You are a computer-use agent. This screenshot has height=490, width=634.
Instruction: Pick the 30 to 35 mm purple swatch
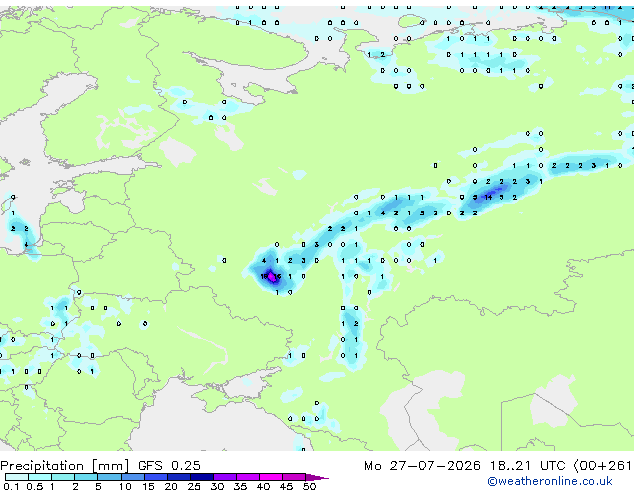point(225,477)
